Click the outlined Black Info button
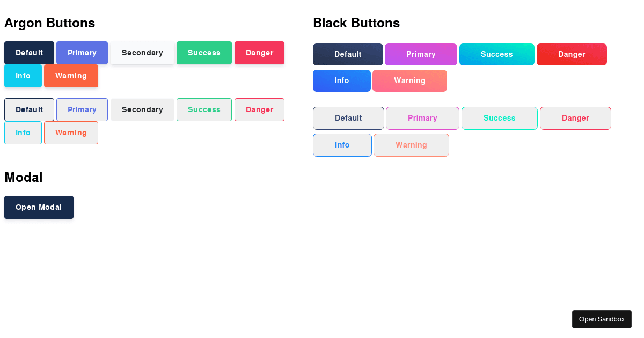Viewport: 644px width, 338px height. 342,145
